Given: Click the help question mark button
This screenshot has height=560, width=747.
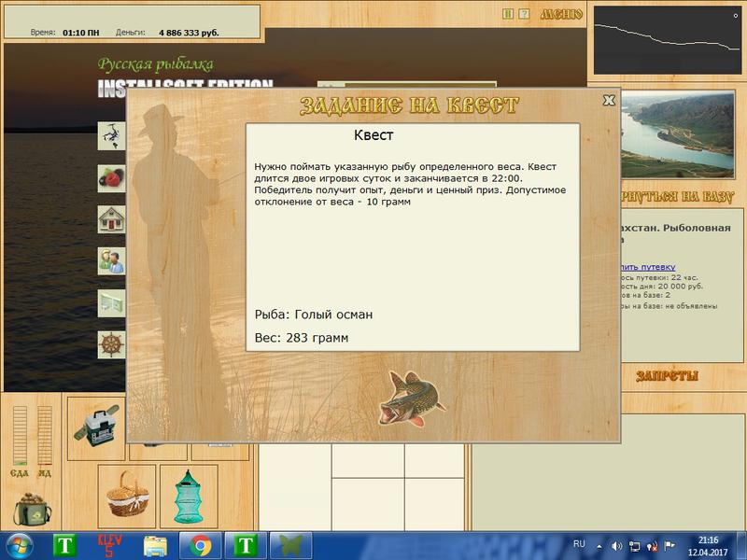Looking at the screenshot, I should [x=524, y=14].
